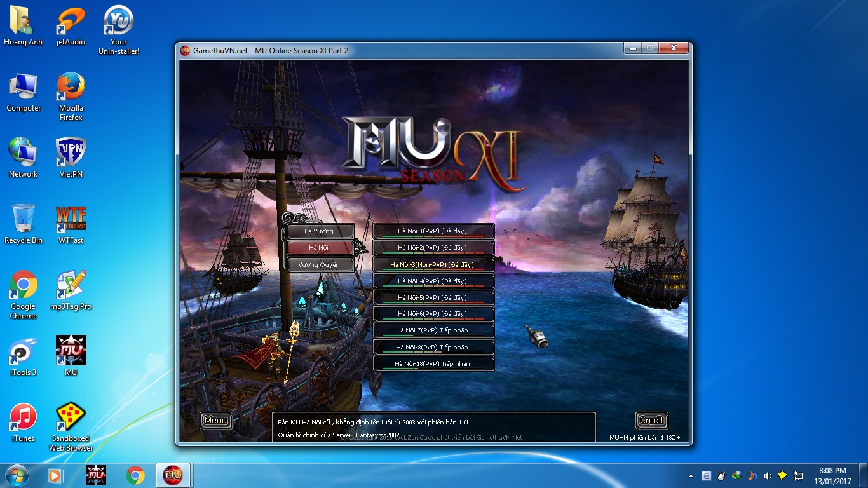Select the iTools 3 desktop shortcut

(x=24, y=356)
